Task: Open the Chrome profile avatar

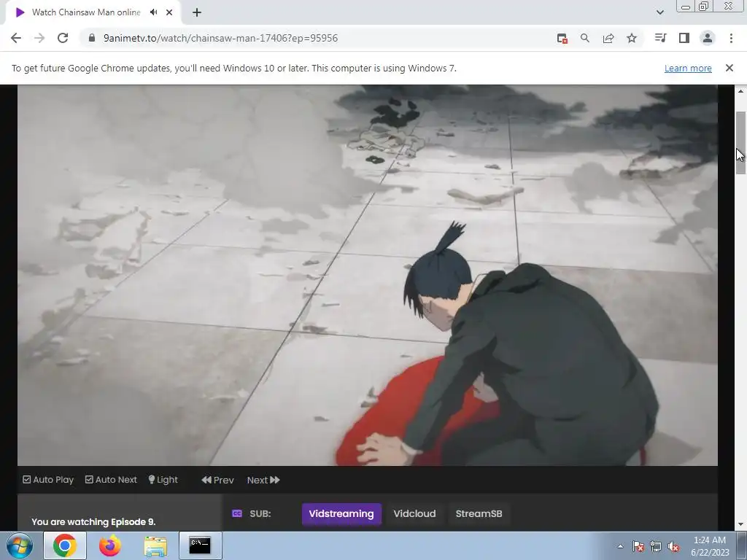Action: coord(708,38)
